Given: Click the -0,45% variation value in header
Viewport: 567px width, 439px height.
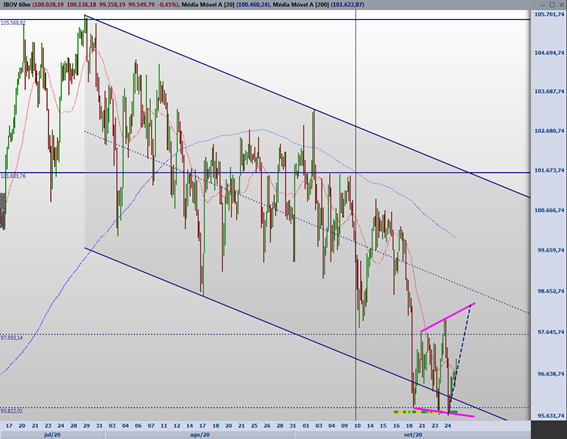Looking at the screenshot, I should click(x=169, y=5).
